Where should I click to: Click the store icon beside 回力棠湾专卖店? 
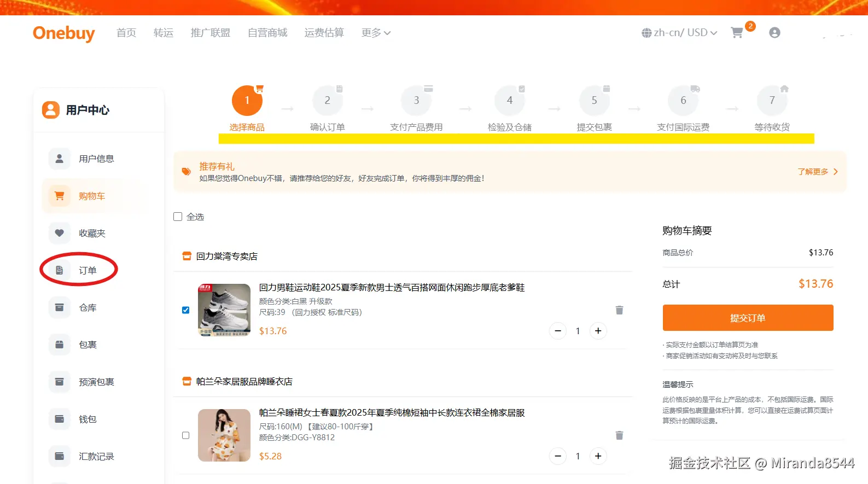point(187,256)
